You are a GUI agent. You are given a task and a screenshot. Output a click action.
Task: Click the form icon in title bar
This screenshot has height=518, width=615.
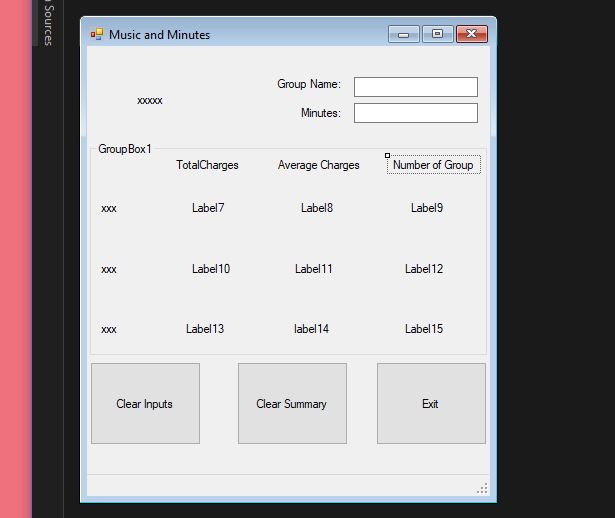click(x=97, y=35)
